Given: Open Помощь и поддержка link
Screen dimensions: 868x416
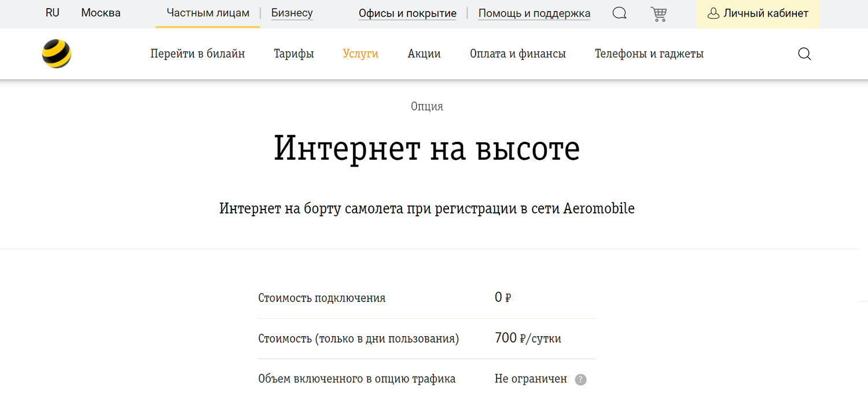Looking at the screenshot, I should tap(534, 13).
